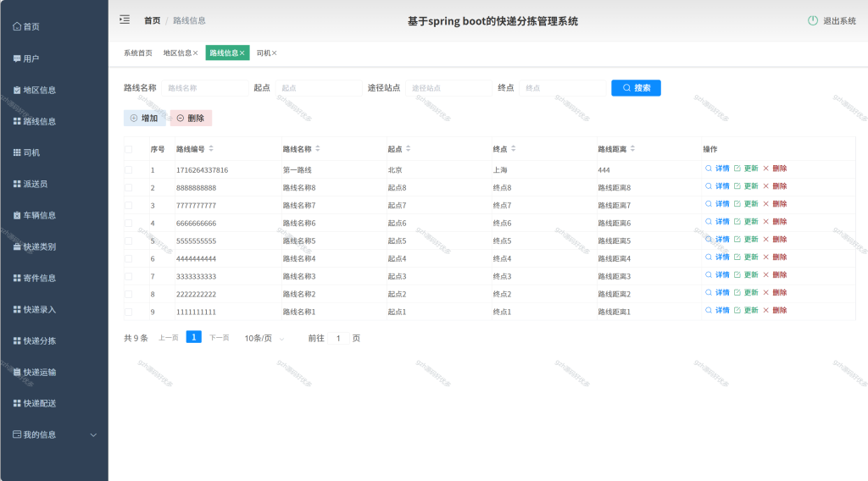The height and width of the screenshot is (481, 868).
Task: Close the 地区信息 tab
Action: coord(196,53)
